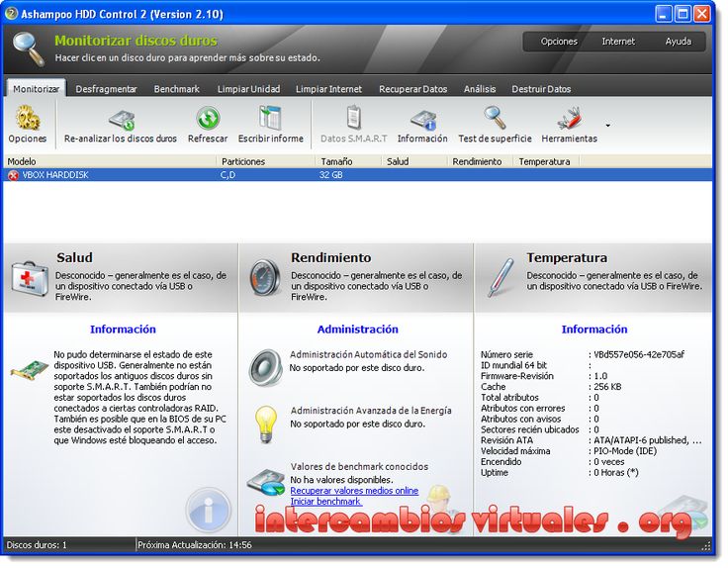Go to the Destruir Datos tab
Viewport: 728px width, 568px height.
543,89
